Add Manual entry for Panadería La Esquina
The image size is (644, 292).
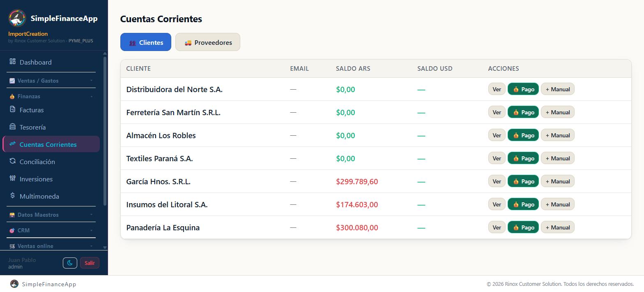pyautogui.click(x=558, y=227)
